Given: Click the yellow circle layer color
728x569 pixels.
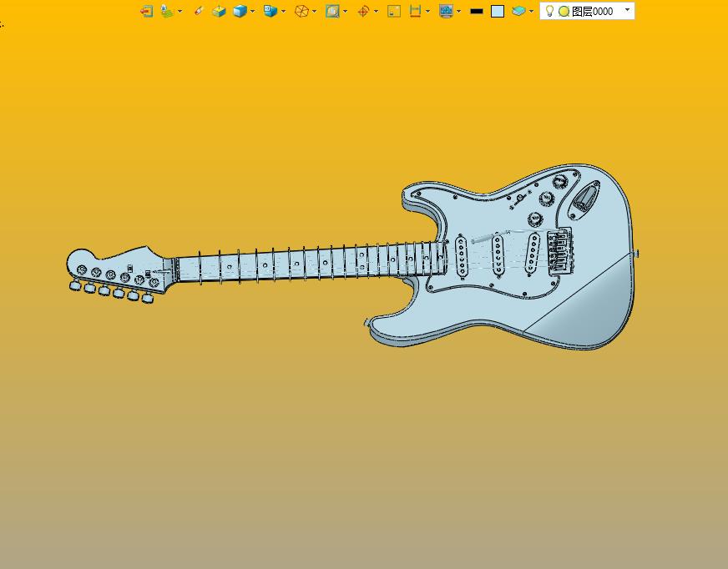Looking at the screenshot, I should tap(564, 11).
